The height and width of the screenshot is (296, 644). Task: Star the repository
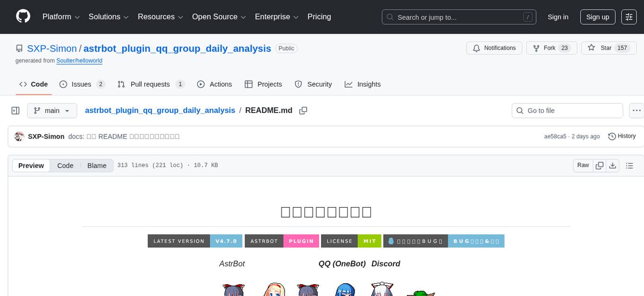point(608,48)
